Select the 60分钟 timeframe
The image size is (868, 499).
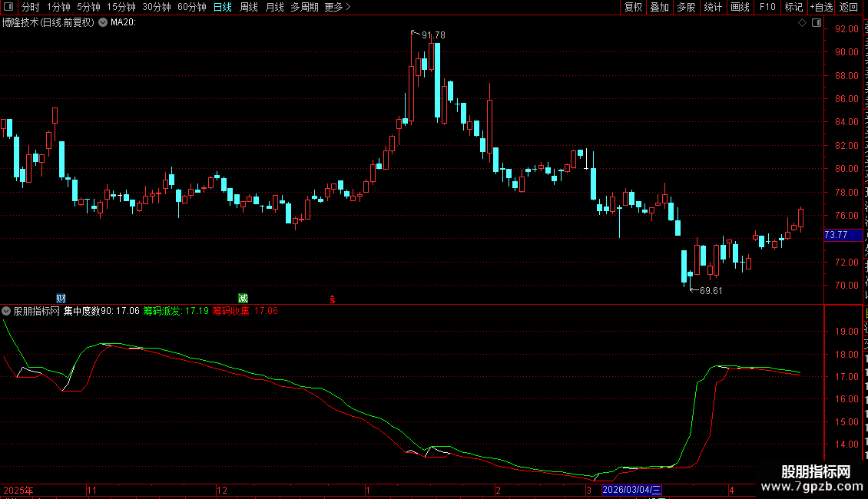coord(191,7)
